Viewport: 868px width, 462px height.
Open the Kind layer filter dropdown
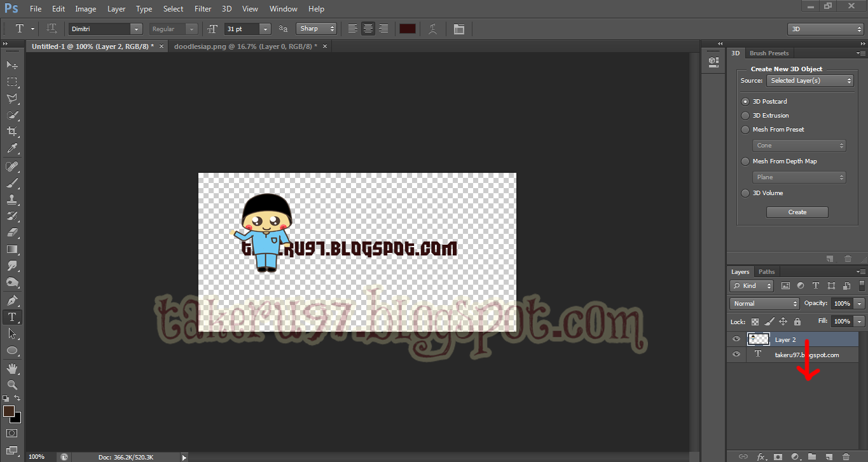point(752,286)
